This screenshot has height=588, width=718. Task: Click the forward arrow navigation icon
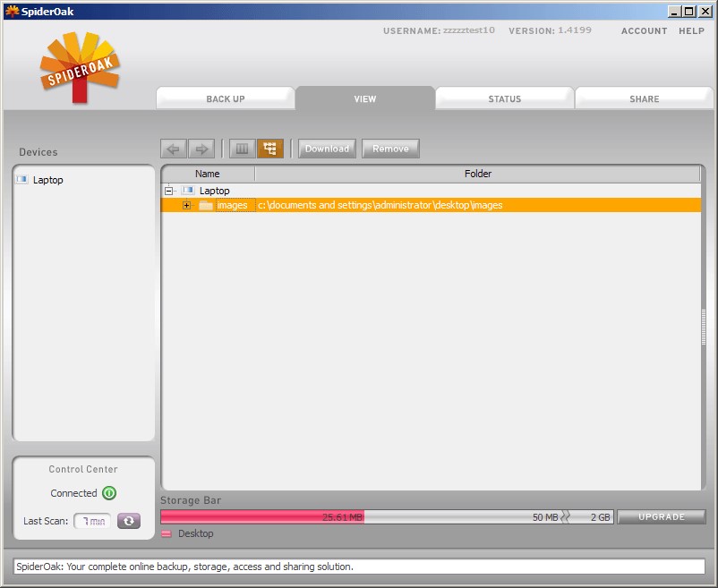(x=201, y=149)
